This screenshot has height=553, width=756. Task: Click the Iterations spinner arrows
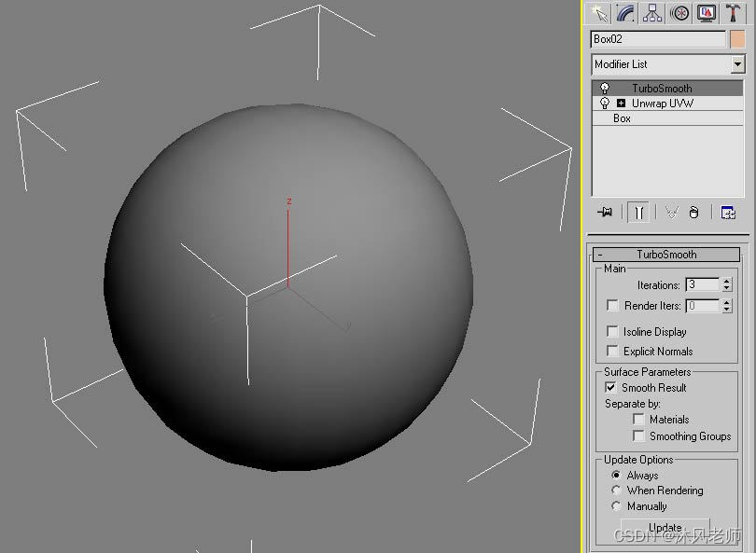point(727,284)
